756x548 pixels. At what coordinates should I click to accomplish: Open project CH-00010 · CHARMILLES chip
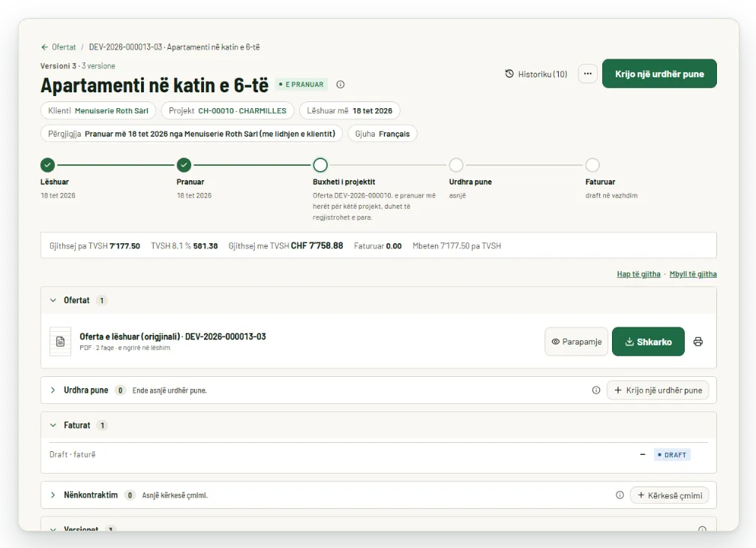(227, 110)
